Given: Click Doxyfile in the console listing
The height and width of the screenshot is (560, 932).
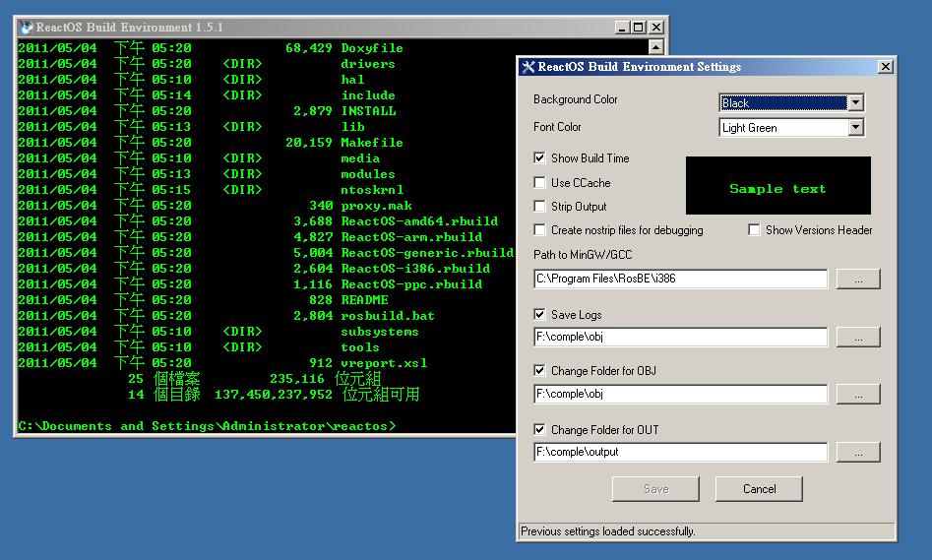Looking at the screenshot, I should click(372, 48).
